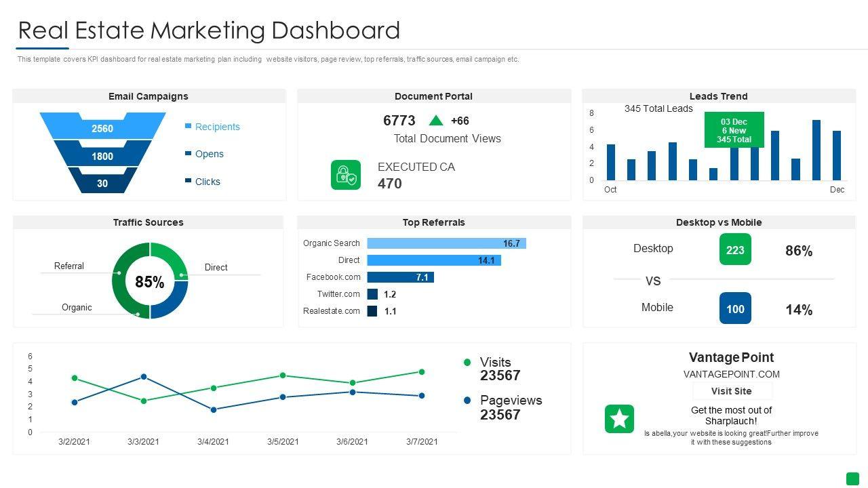Click the green square in bottom-right corner
Screen dimensions: 868x488
pyautogui.click(x=852, y=479)
